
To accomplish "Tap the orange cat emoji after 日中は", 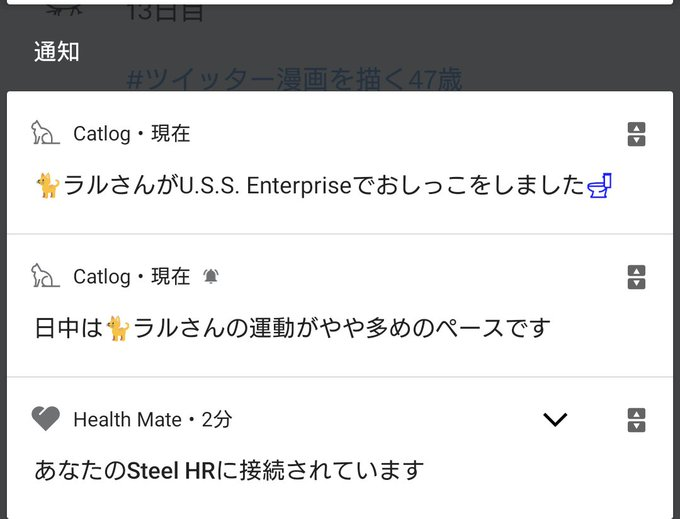I will (x=118, y=328).
